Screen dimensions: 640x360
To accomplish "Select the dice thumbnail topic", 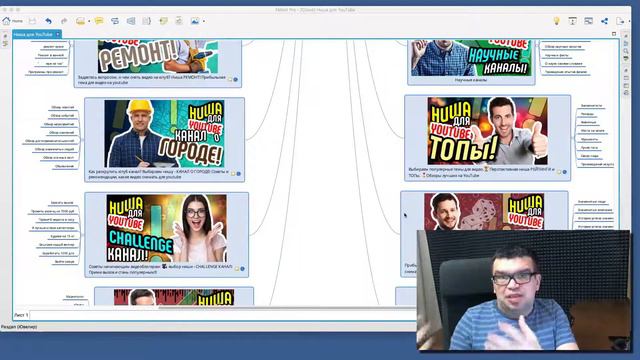I will 484,211.
